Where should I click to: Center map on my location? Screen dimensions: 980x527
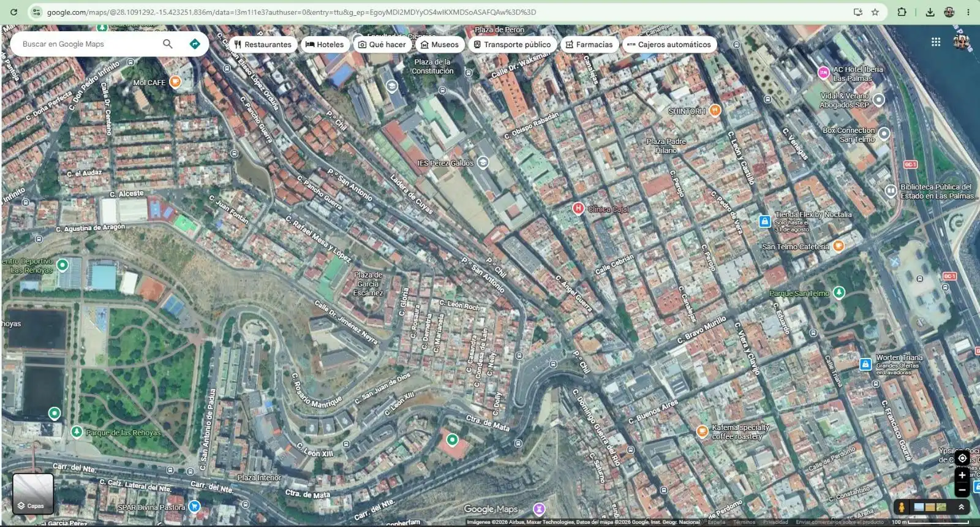click(962, 458)
